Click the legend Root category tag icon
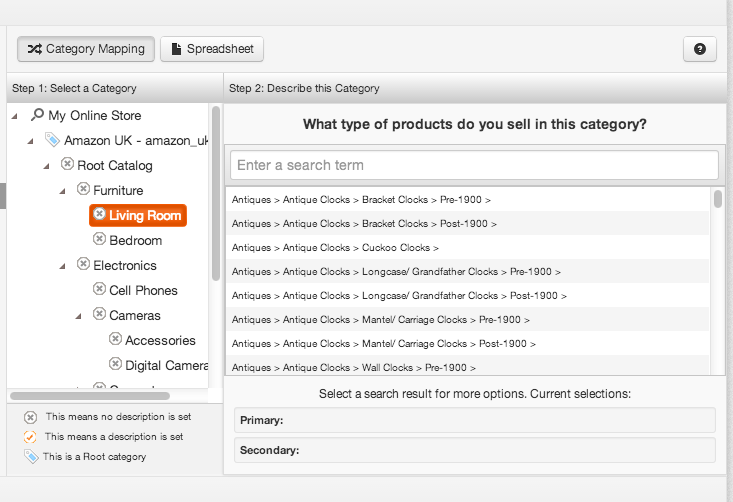Viewport: 733px width, 502px height. [x=31, y=457]
